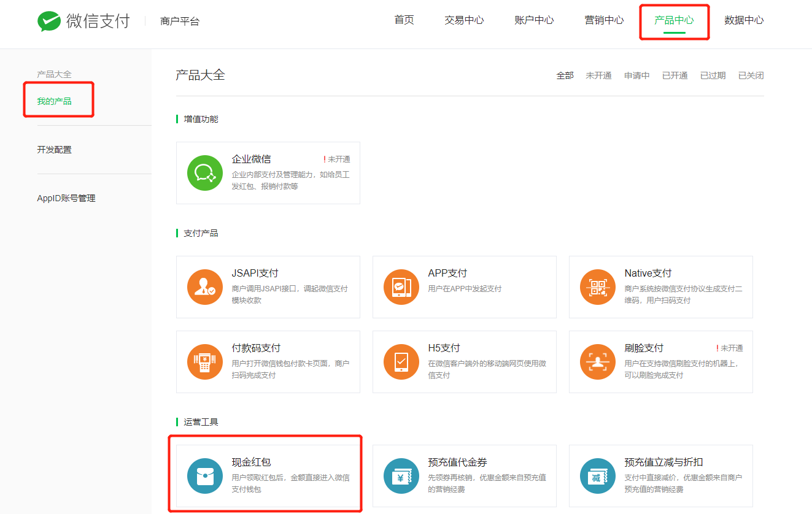Click the 产品大全 sidebar heading
812x514 pixels.
point(54,74)
